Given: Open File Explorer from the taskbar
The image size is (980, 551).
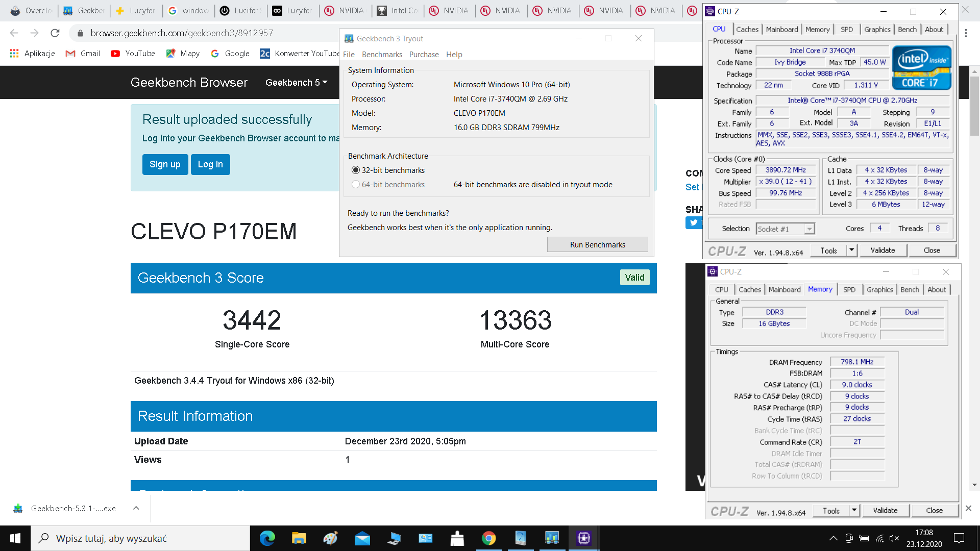Looking at the screenshot, I should [x=299, y=538].
